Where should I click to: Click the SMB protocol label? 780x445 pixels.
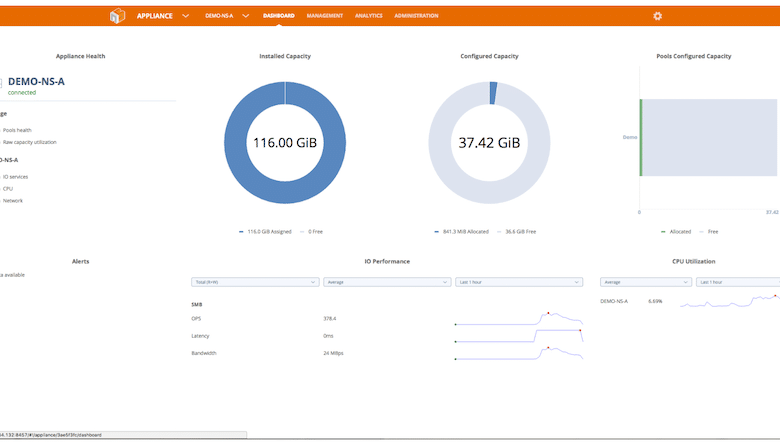[196, 304]
